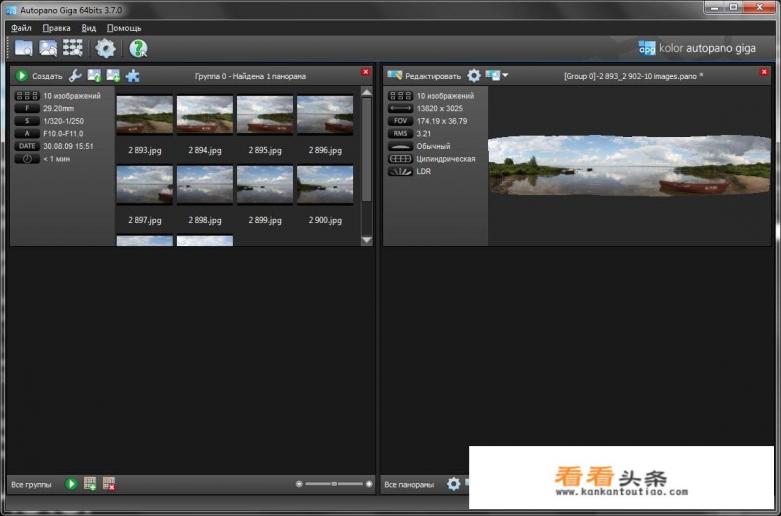Open the Вид menu
781x516 pixels.
point(89,28)
